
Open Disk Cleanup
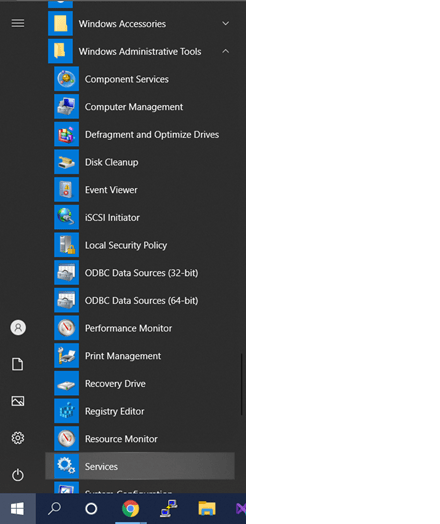pyautogui.click(x=111, y=162)
